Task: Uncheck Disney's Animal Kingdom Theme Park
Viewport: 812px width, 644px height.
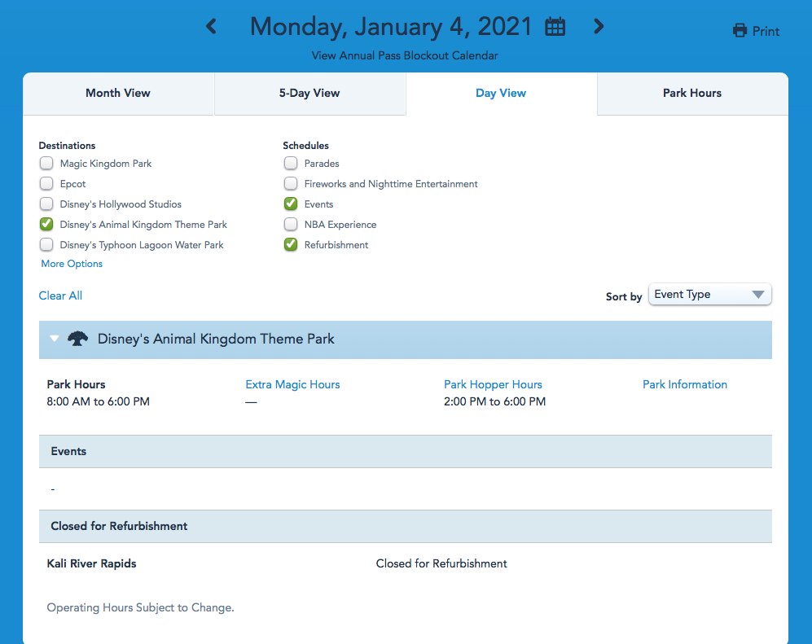Action: click(46, 225)
